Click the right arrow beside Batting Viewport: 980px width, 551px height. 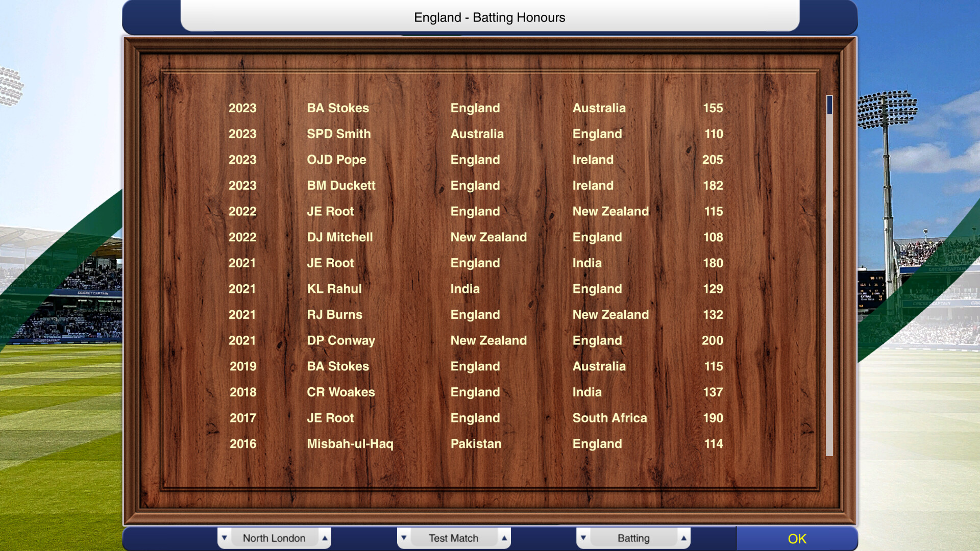pos(684,538)
